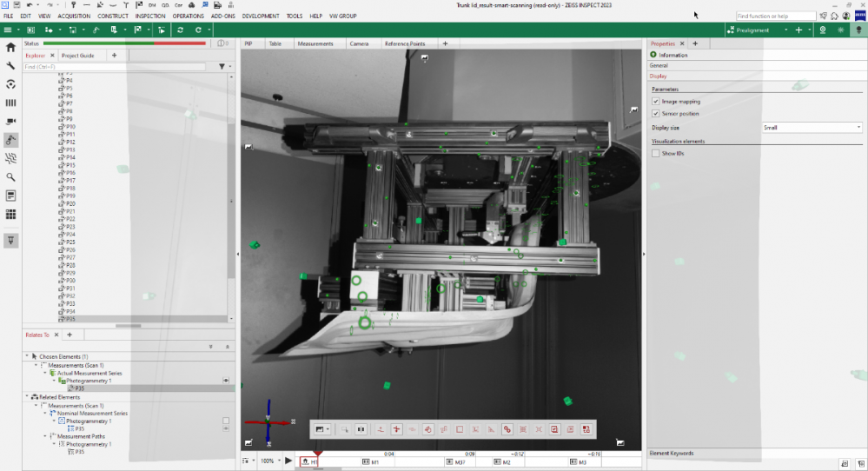Image resolution: width=868 pixels, height=471 pixels.
Task: Click the Find function or help field
Action: pos(775,17)
